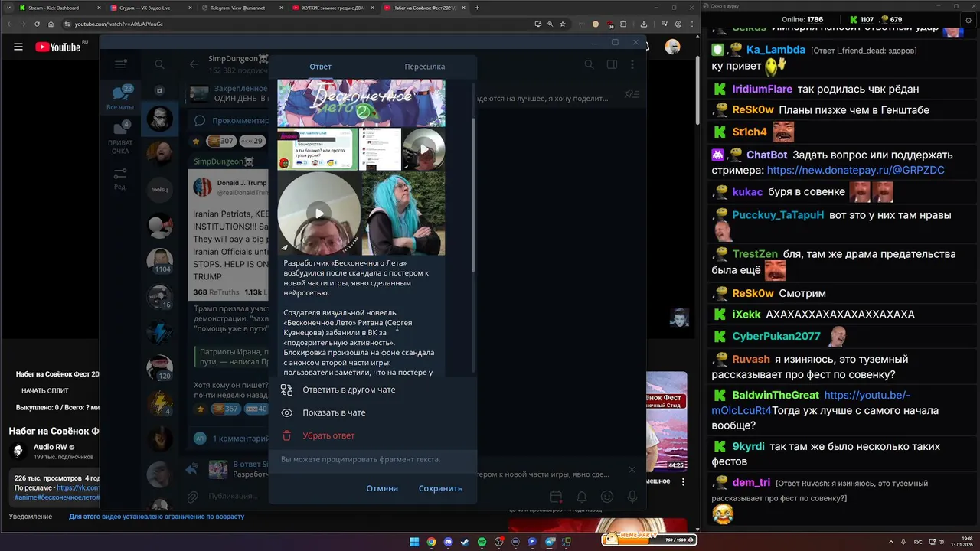980x551 pixels.
Task: Click pinned messages list icon
Action: pyautogui.click(x=632, y=94)
